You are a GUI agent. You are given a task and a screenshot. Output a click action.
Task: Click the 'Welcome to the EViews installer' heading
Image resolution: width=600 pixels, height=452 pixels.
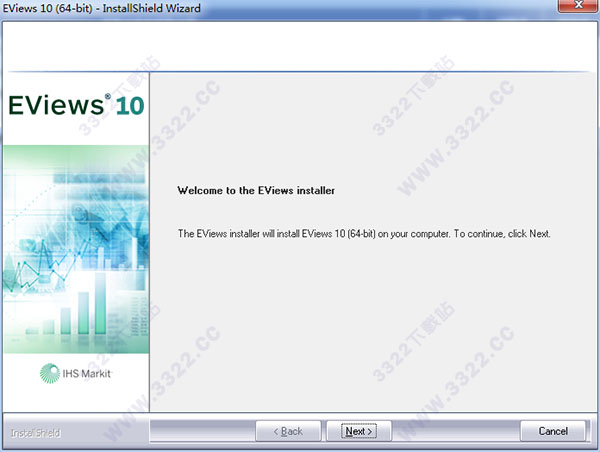tap(256, 190)
